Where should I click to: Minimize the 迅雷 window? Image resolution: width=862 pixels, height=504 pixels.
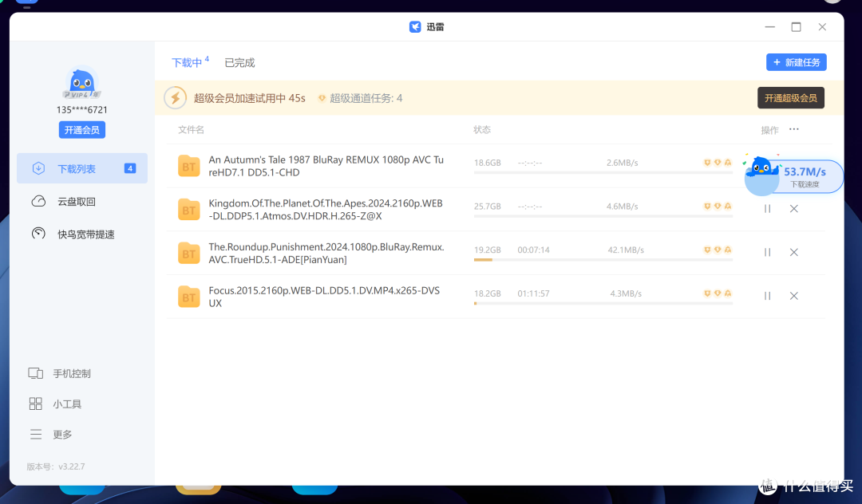click(769, 27)
